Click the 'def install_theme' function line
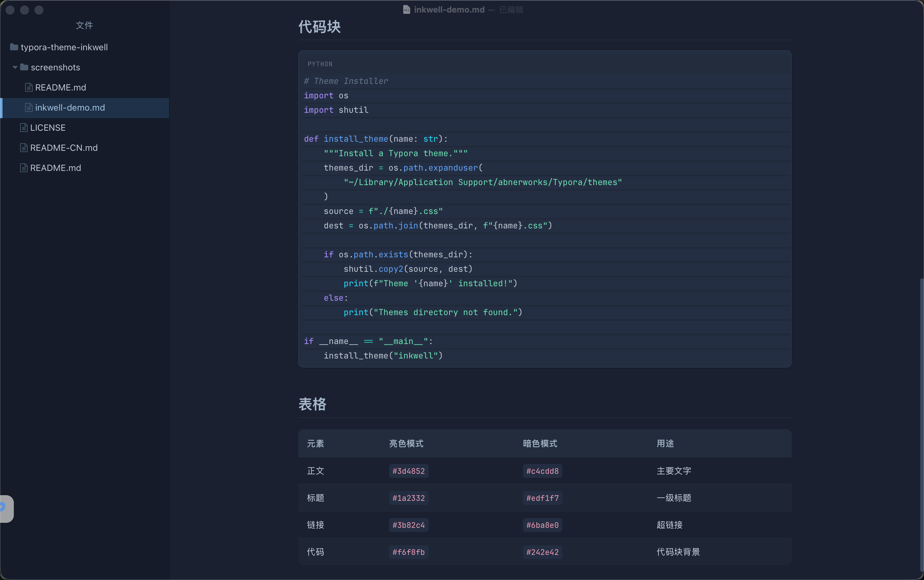Viewport: 924px width, 580px height. tap(376, 139)
